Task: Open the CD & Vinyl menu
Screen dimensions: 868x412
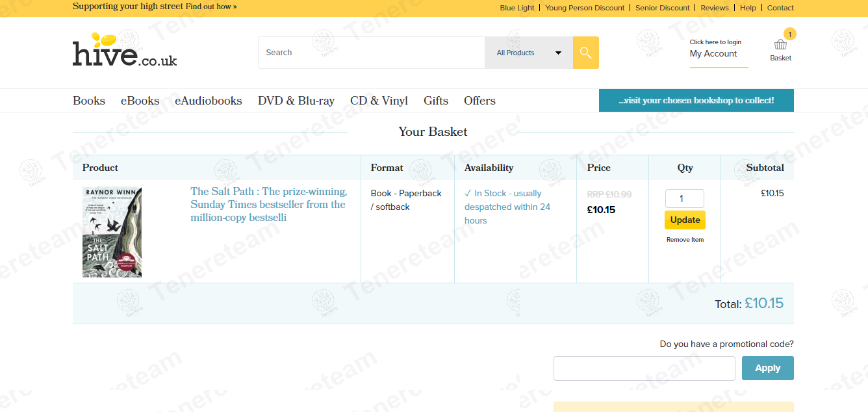Action: (x=379, y=101)
